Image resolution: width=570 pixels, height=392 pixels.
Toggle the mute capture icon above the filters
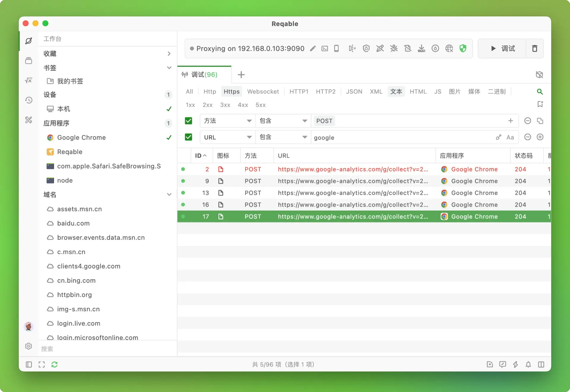(539, 75)
